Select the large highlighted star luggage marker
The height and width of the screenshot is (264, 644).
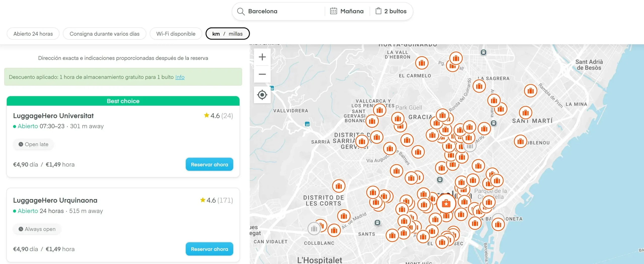click(446, 203)
